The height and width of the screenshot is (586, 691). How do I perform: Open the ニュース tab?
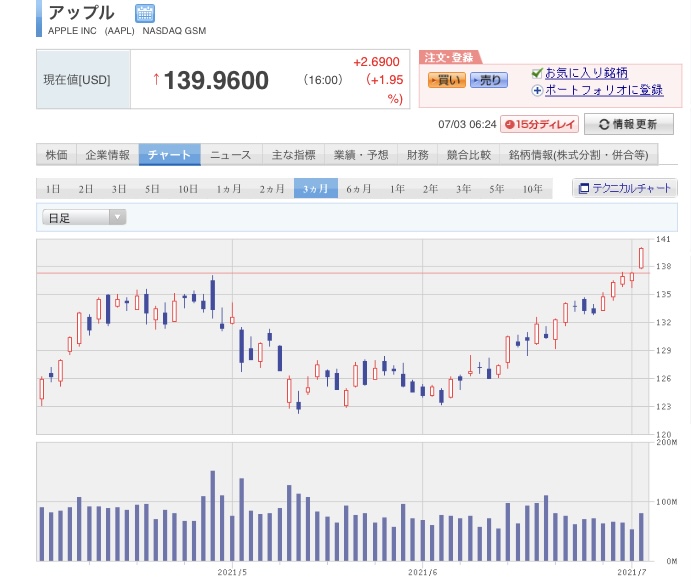coord(231,155)
